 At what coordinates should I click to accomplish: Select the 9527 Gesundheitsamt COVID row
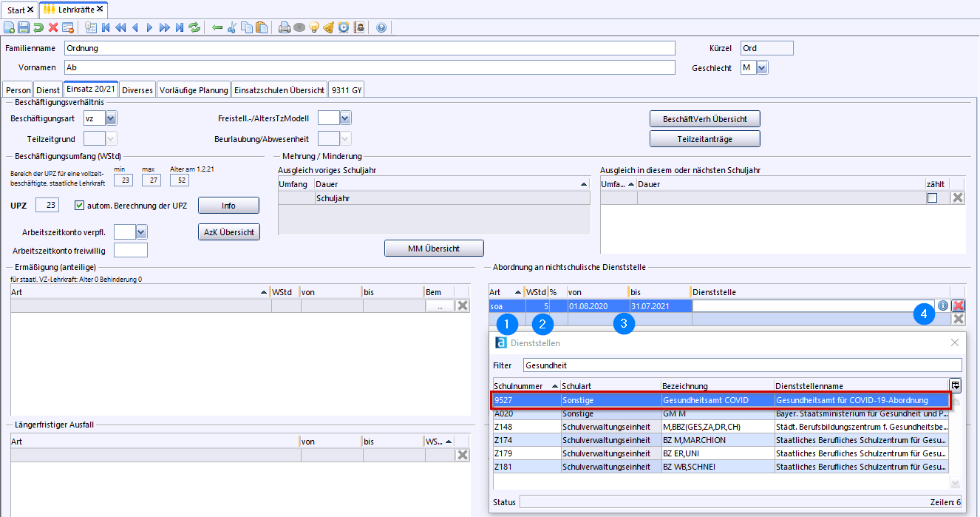point(721,400)
